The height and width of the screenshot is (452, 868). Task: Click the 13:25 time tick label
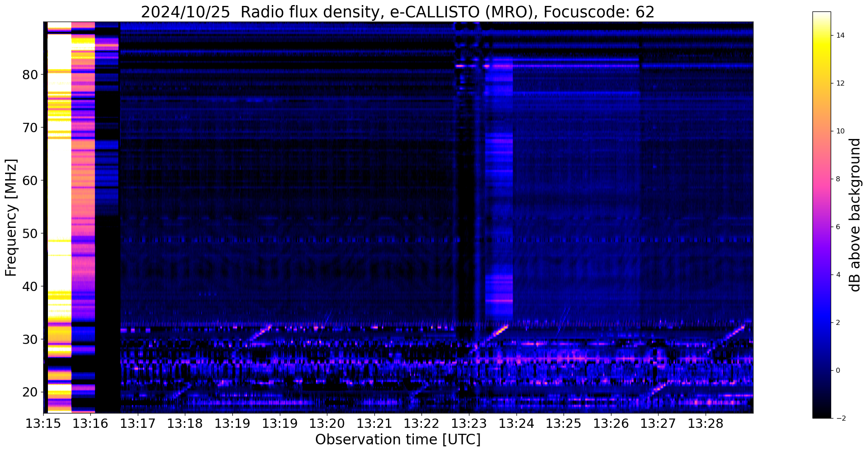point(564,424)
